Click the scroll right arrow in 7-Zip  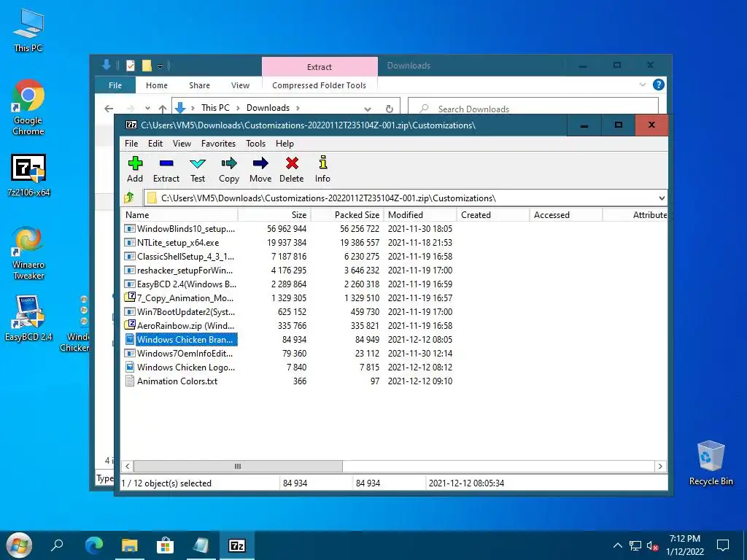(660, 466)
